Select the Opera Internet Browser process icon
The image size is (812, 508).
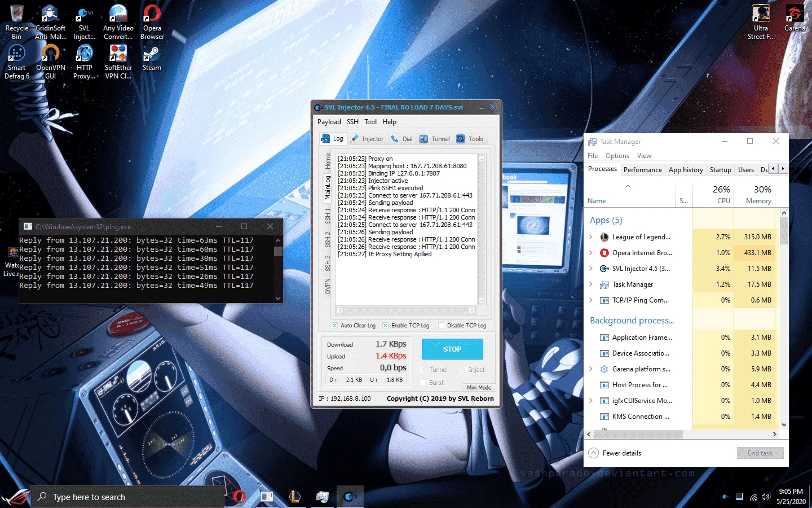click(604, 253)
